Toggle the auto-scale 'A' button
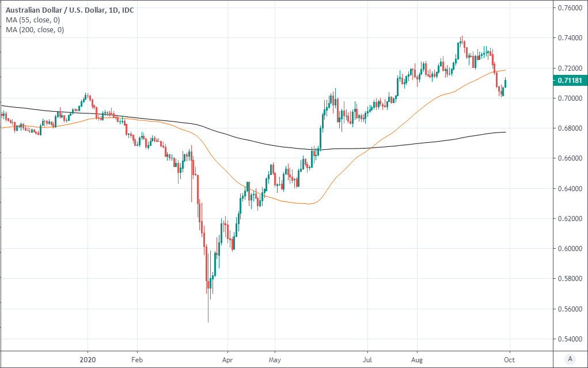588x368 pixels. click(x=570, y=359)
